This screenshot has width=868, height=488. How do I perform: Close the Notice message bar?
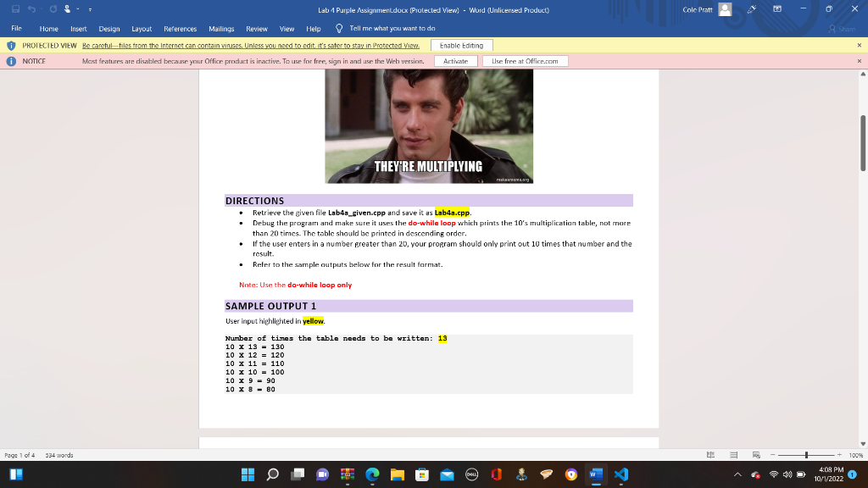click(x=860, y=61)
